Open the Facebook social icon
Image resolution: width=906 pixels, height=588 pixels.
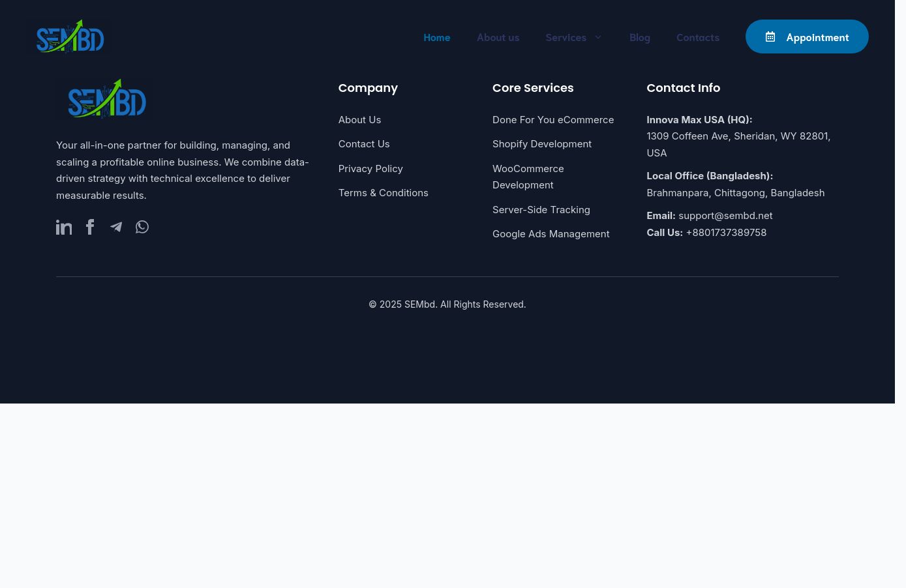click(90, 227)
